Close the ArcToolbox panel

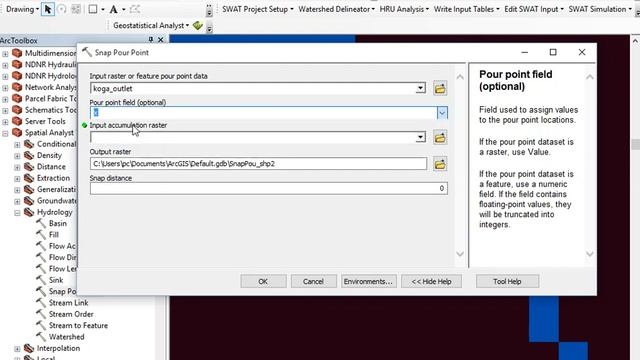(x=160, y=40)
